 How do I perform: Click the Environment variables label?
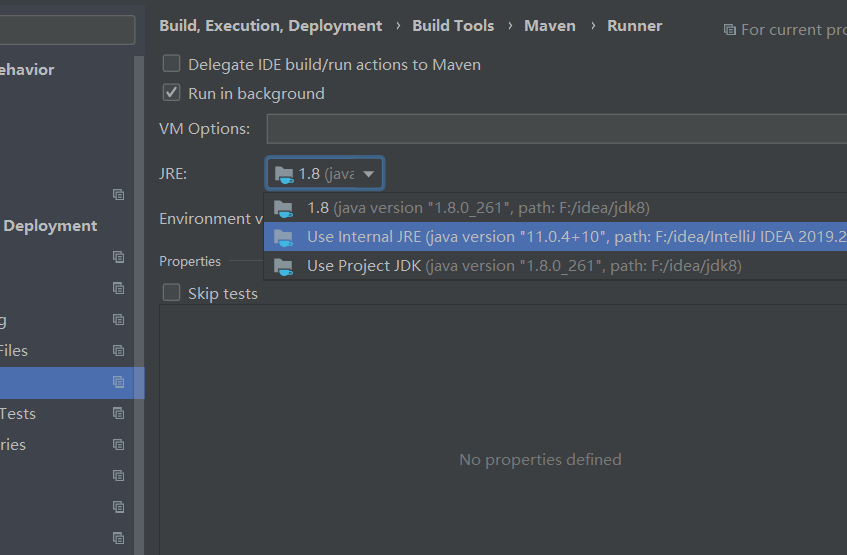pos(211,218)
